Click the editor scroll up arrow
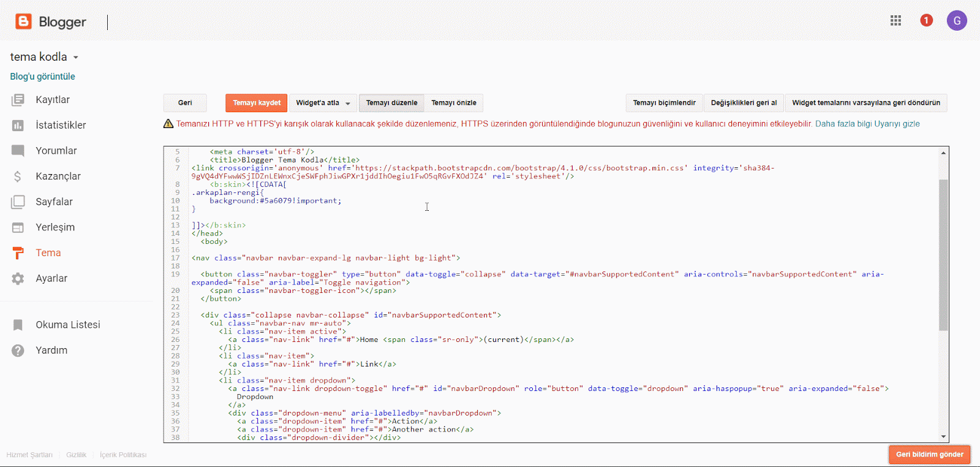Image resolution: width=980 pixels, height=467 pixels. 943,153
